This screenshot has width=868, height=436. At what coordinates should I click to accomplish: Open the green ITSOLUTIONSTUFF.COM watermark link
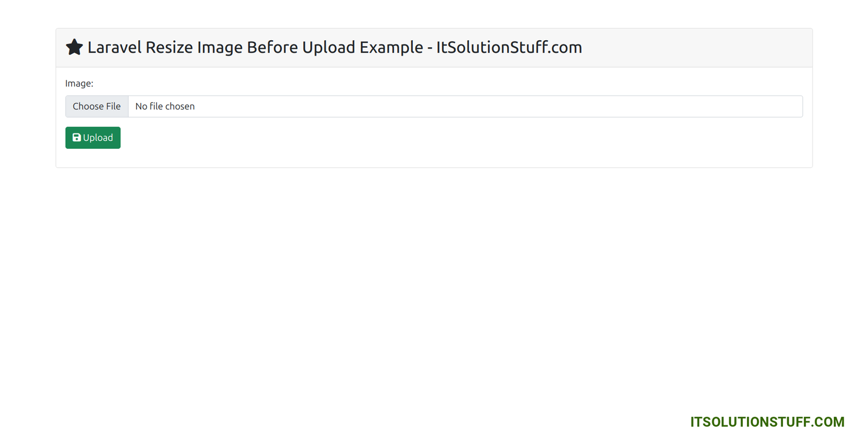pyautogui.click(x=767, y=422)
